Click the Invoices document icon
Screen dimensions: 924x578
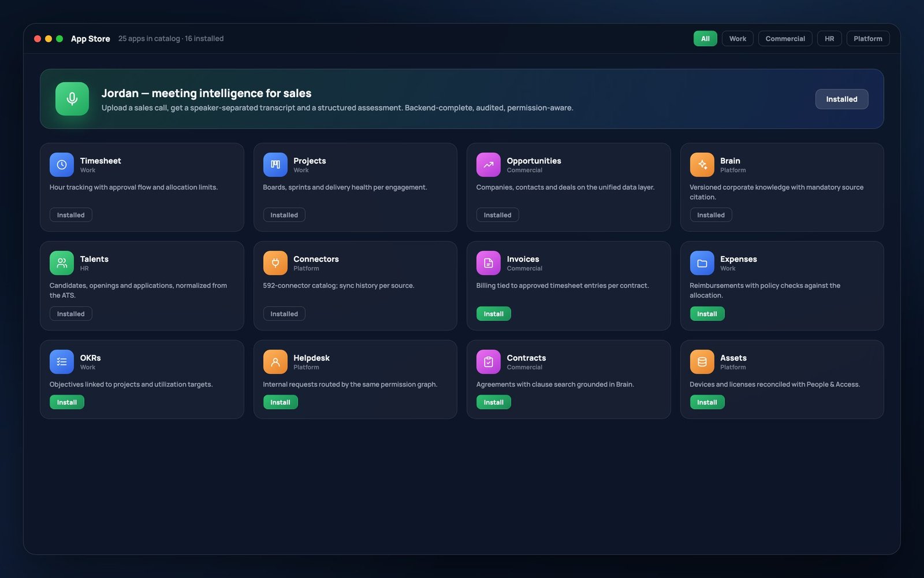point(489,263)
